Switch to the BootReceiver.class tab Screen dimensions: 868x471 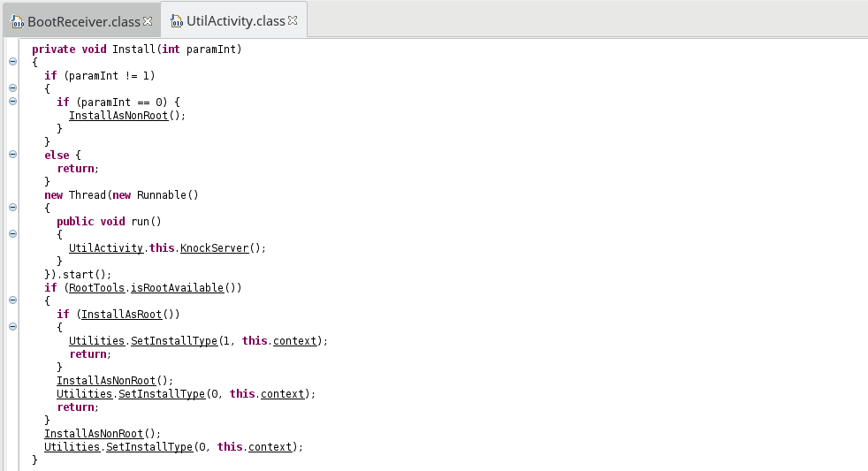[84, 21]
